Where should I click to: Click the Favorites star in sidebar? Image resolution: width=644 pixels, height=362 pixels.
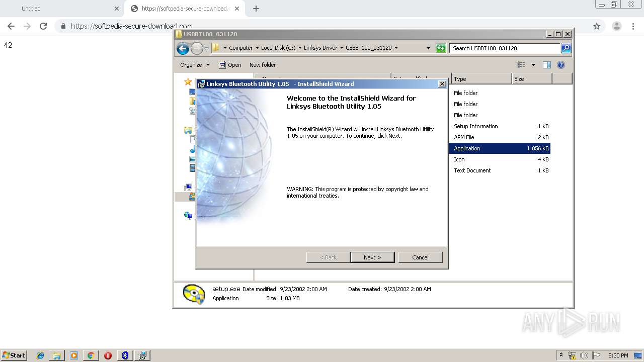[188, 81]
